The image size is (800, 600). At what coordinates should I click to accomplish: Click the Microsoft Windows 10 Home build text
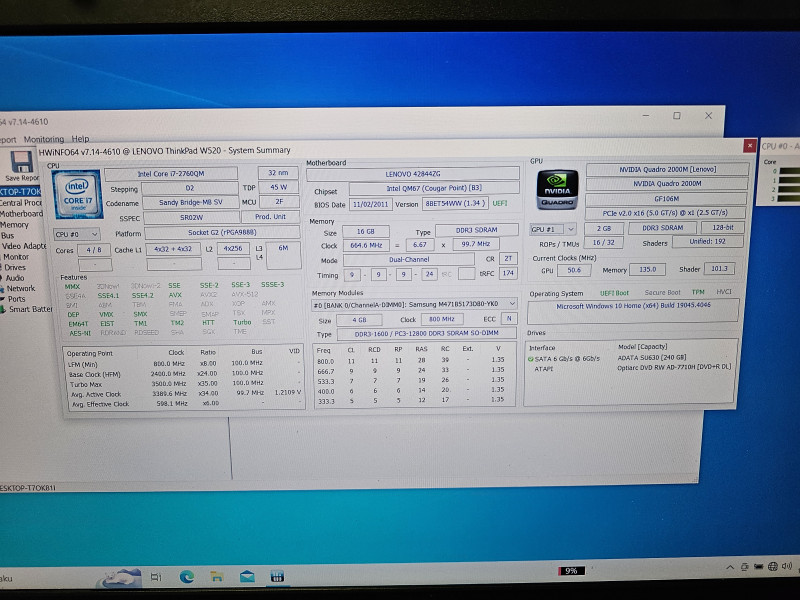tap(633, 306)
